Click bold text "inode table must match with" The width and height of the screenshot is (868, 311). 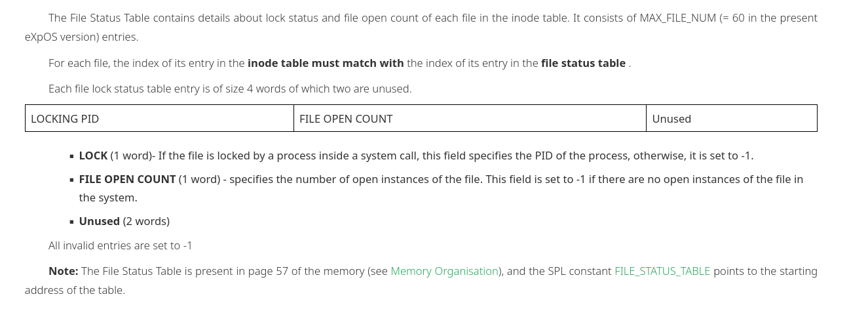pos(326,64)
